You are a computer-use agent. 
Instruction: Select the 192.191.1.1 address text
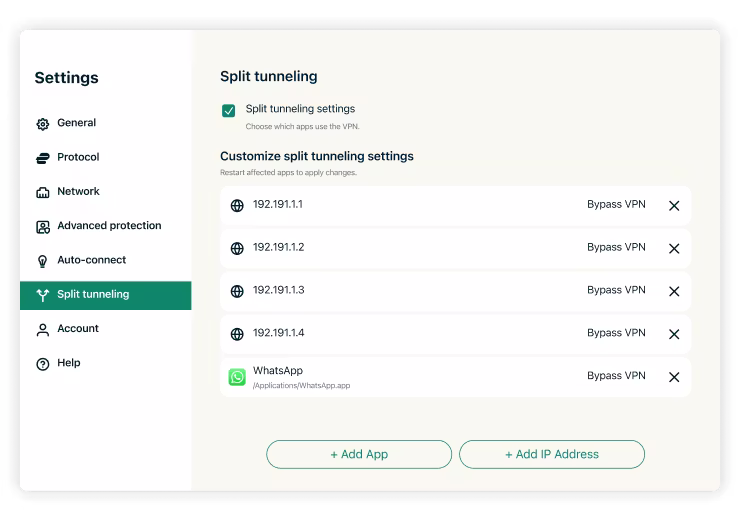click(278, 204)
